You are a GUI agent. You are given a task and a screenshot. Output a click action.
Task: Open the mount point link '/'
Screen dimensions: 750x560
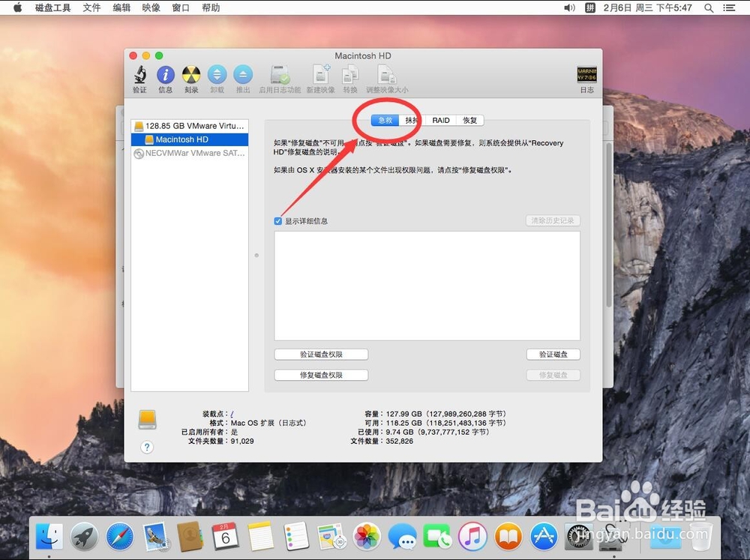click(x=232, y=414)
